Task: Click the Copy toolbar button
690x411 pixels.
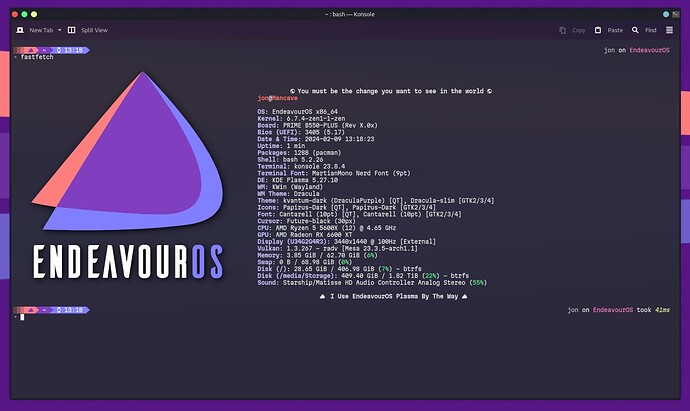Action: (x=572, y=30)
